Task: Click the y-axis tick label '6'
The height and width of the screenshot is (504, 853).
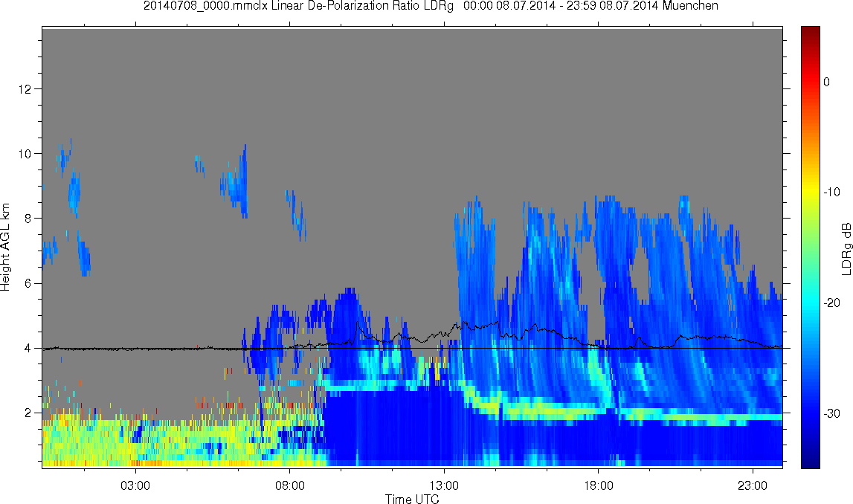Action: click(28, 284)
